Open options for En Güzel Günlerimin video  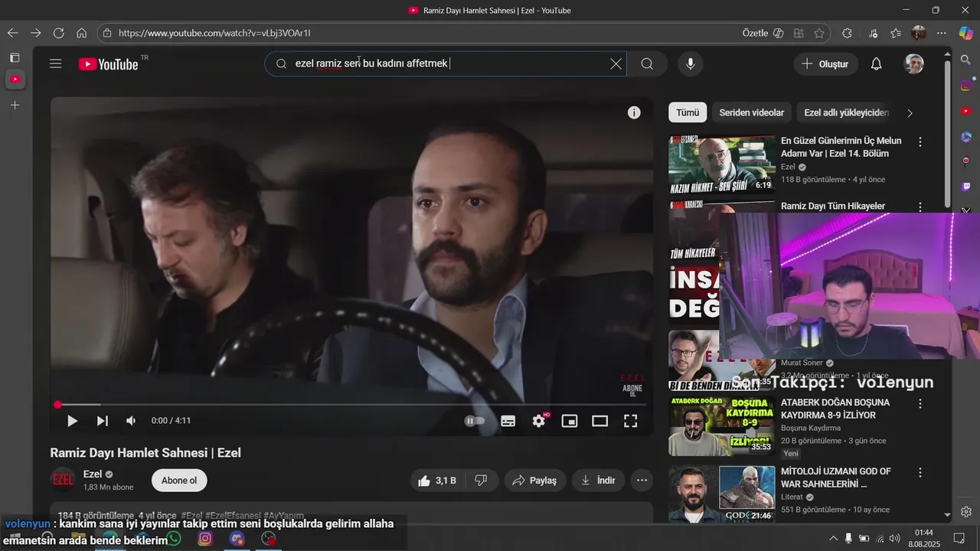(920, 142)
